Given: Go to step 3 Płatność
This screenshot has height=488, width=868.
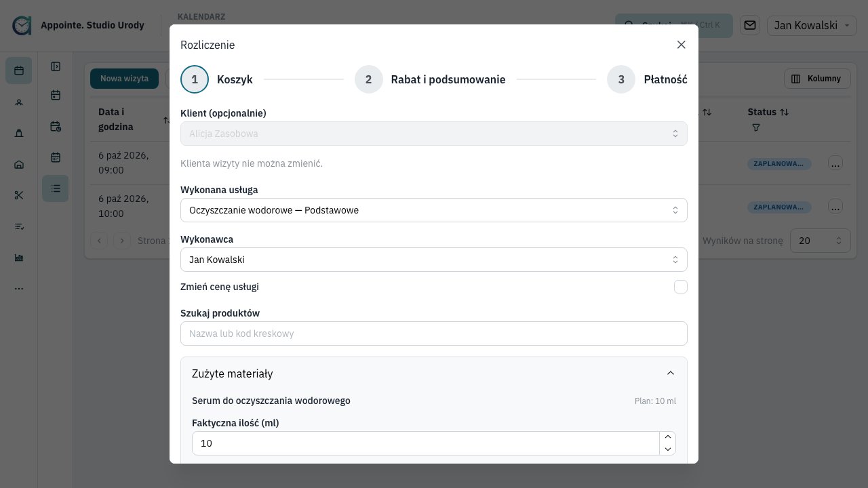Looking at the screenshot, I should pos(647,79).
